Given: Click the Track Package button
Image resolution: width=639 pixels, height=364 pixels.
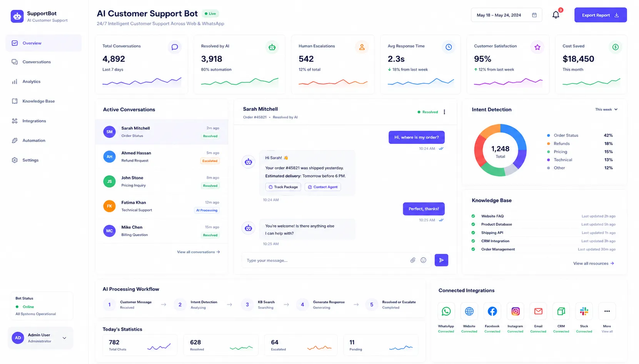Looking at the screenshot, I should click(283, 187).
